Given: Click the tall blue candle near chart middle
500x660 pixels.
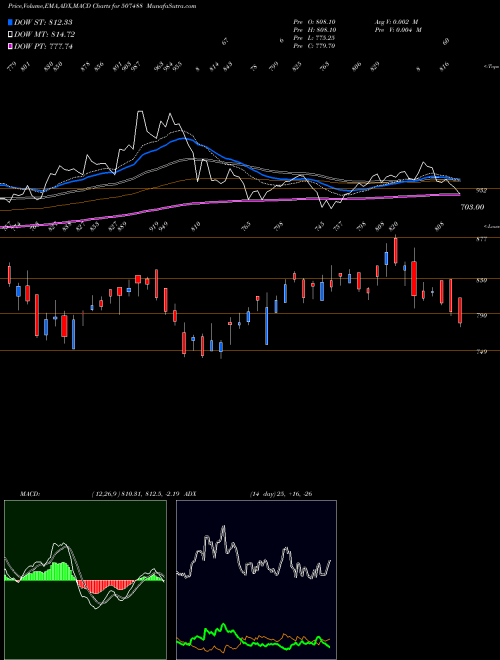Looking at the screenshot, I should [267, 326].
